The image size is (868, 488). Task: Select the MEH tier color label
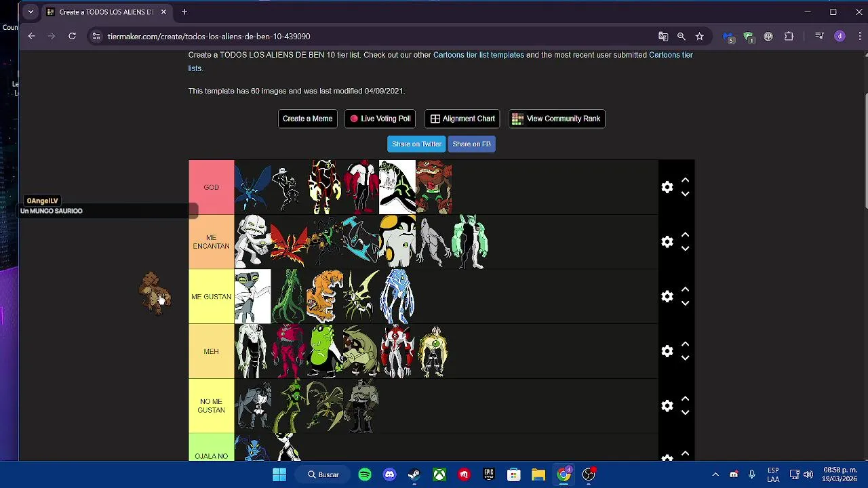pos(211,351)
